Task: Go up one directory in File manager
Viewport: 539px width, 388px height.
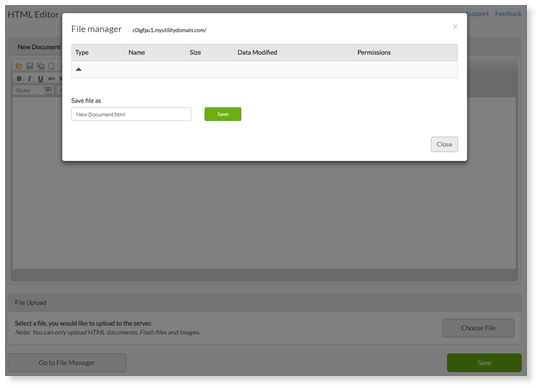Action: click(x=78, y=69)
